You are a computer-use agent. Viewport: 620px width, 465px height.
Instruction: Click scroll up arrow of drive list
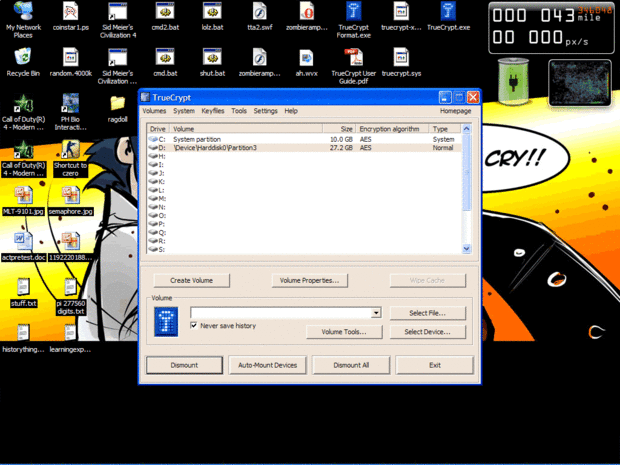(467, 129)
